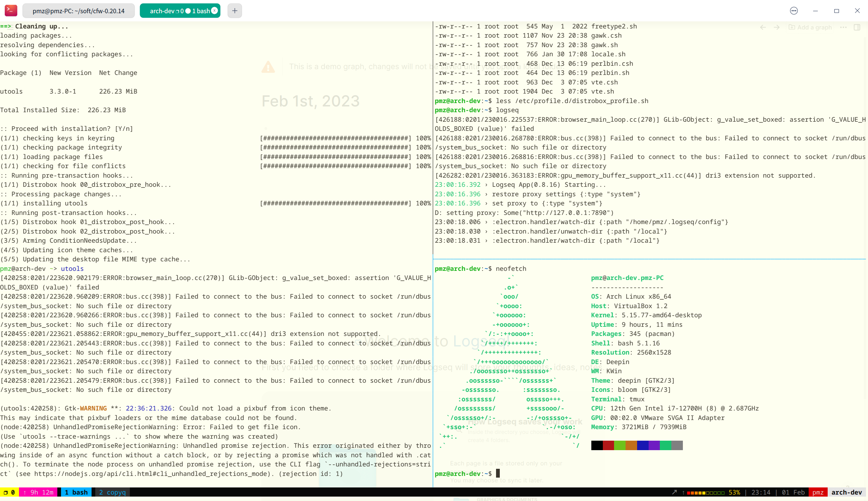Click the red terminal app icon in the titlebar
The width and height of the screenshot is (868, 501).
click(11, 11)
